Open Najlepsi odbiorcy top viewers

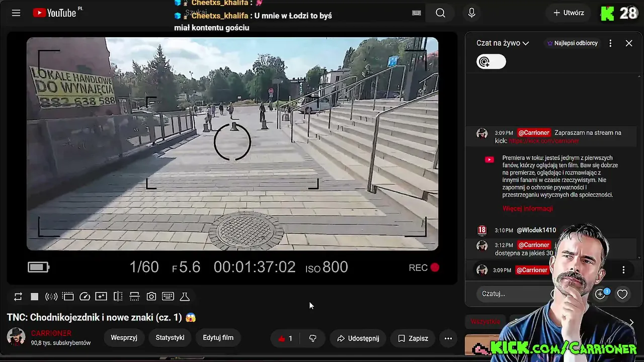tap(572, 43)
